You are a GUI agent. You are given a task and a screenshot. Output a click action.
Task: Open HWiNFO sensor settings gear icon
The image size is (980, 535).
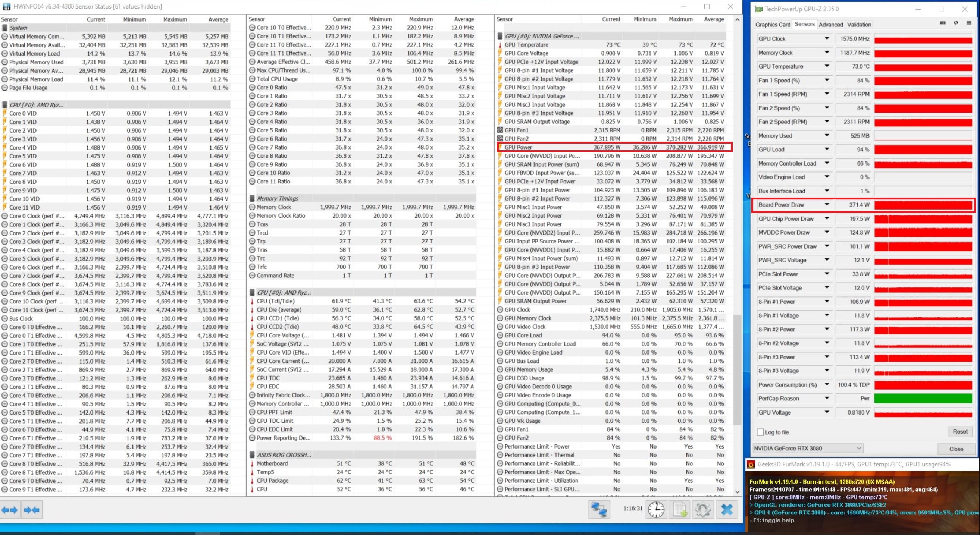coord(703,509)
